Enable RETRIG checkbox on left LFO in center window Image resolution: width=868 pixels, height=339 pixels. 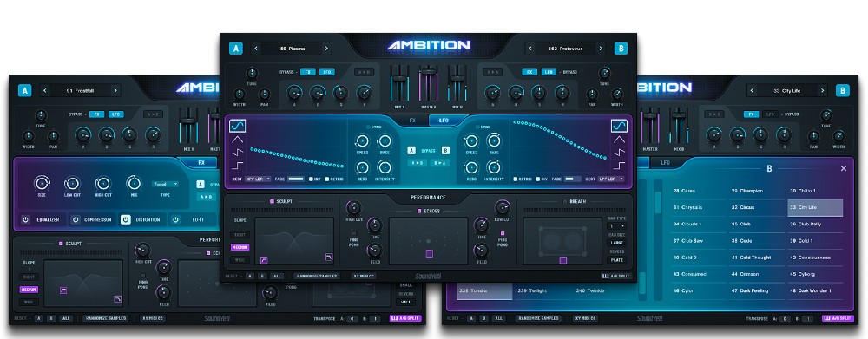tap(327, 179)
